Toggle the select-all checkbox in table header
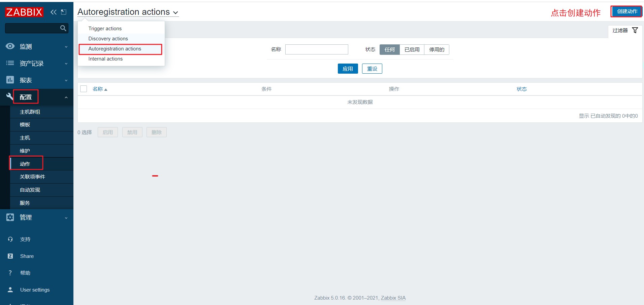The image size is (644, 305). (84, 89)
